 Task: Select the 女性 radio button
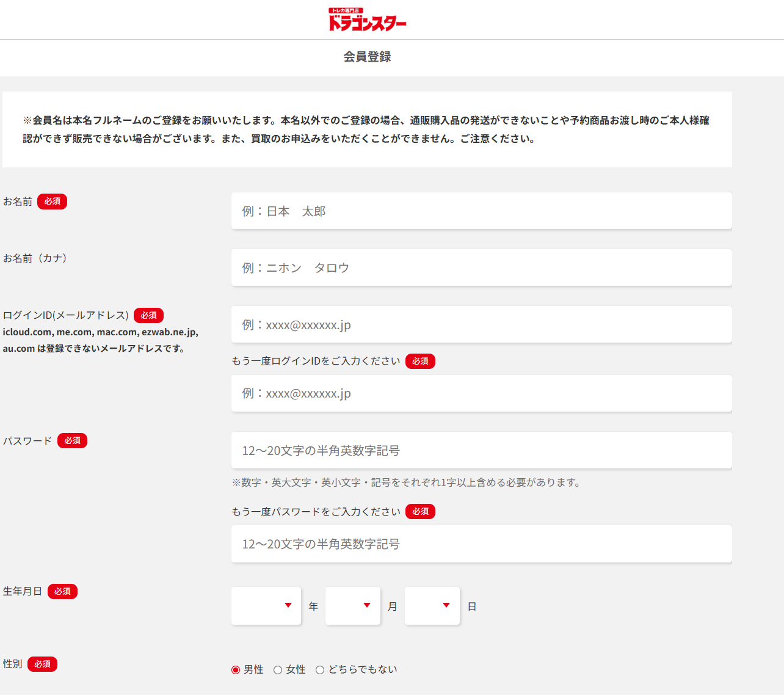pyautogui.click(x=278, y=670)
